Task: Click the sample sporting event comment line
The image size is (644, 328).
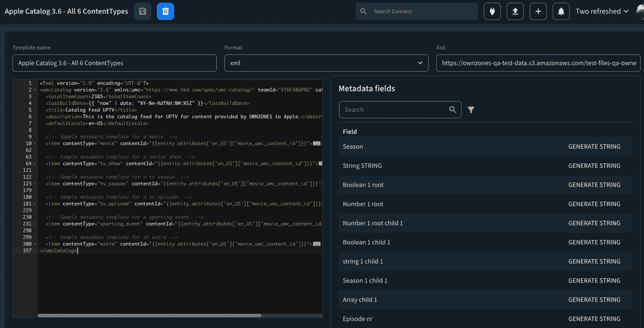Action: coord(125,217)
